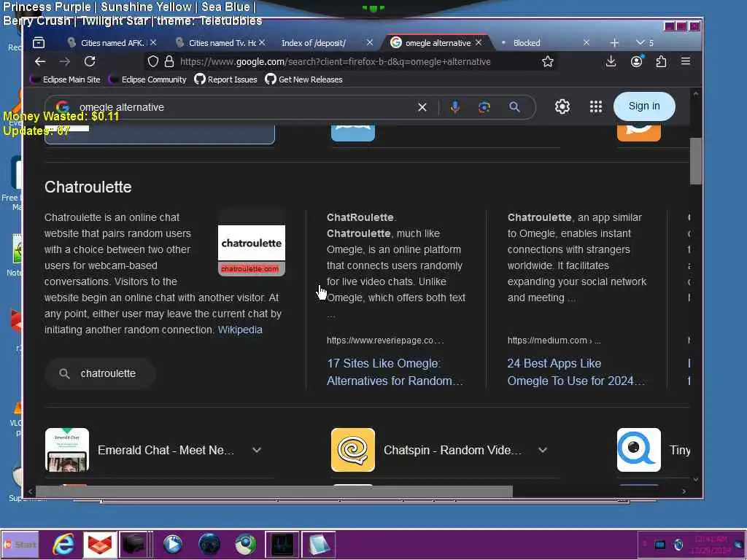Close the Index of /deposit/ tab
Screen dimensions: 747x560
pyautogui.click(x=370, y=43)
